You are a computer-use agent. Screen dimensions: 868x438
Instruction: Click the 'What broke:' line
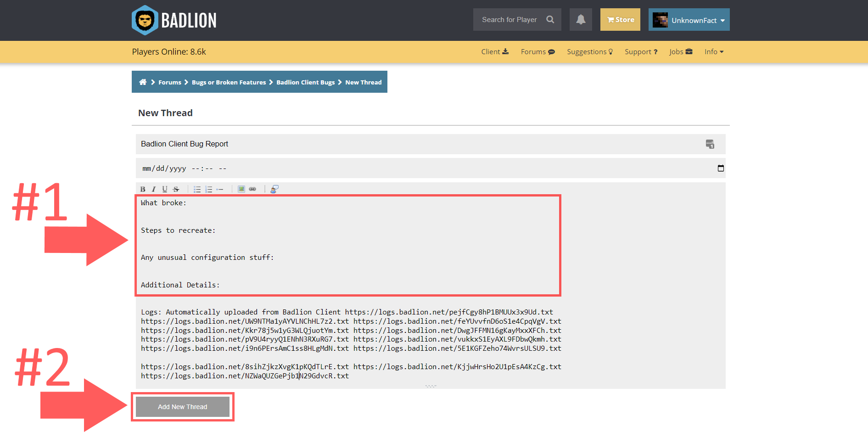(x=163, y=203)
